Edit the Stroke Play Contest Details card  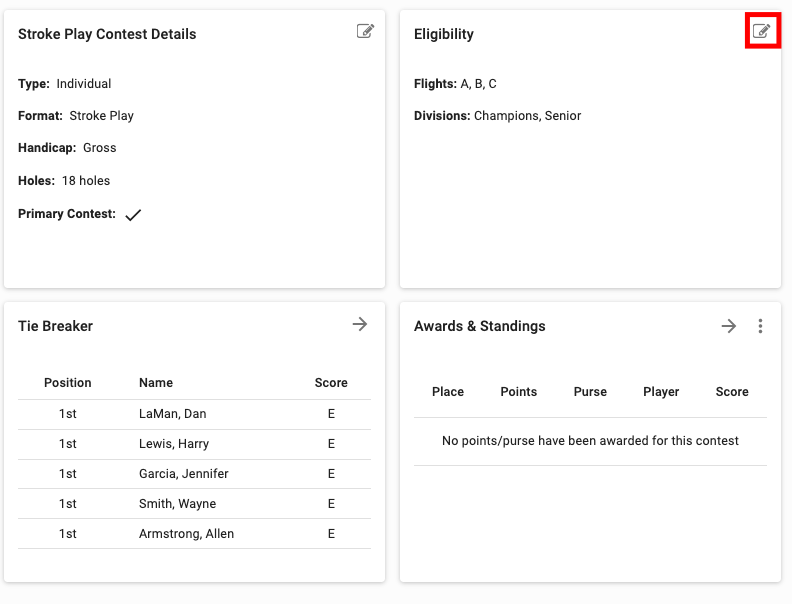[365, 32]
